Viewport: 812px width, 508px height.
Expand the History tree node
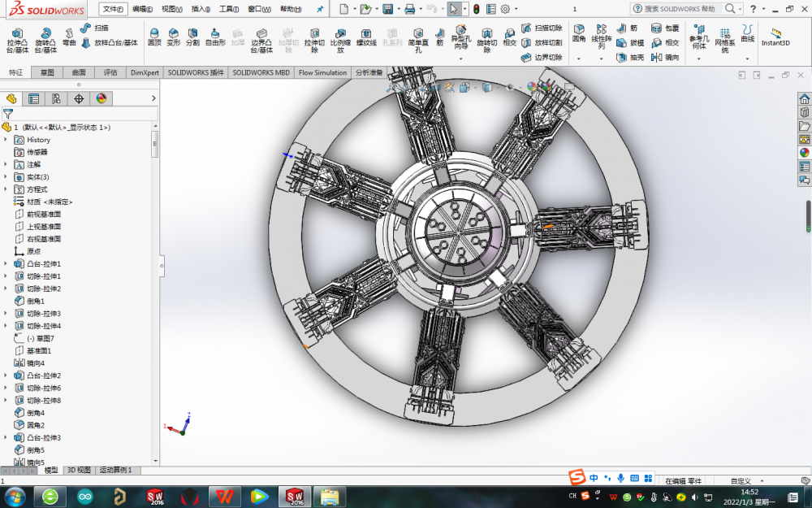pyautogui.click(x=6, y=140)
